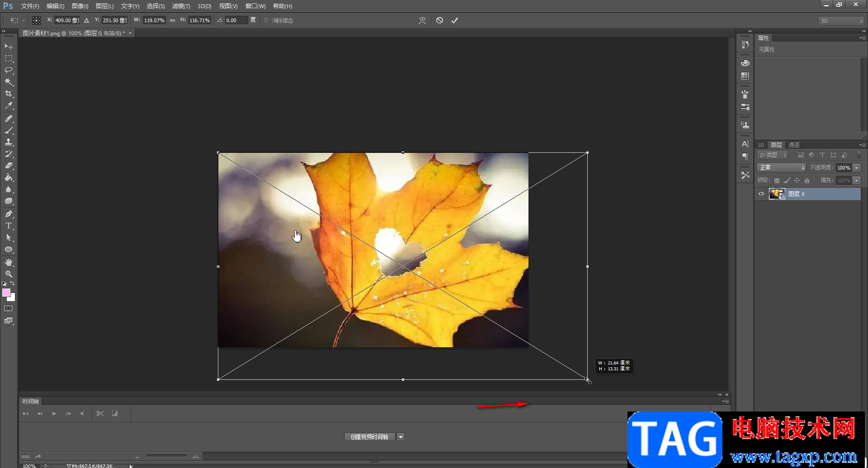Select the Zoom tool
Image resolution: width=868 pixels, height=468 pixels.
9,274
